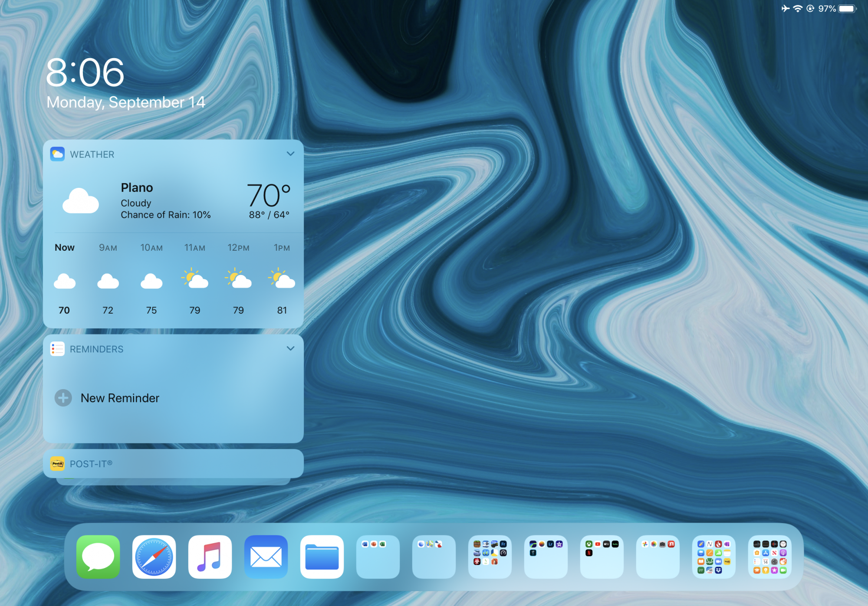The width and height of the screenshot is (868, 606).
Task: Open the Mail app in dock
Action: (x=266, y=557)
